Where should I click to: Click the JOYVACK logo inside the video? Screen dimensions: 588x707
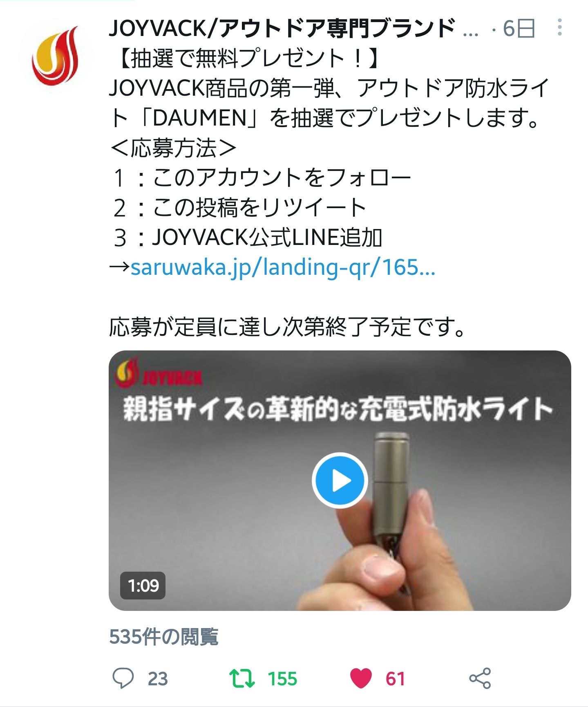159,373
